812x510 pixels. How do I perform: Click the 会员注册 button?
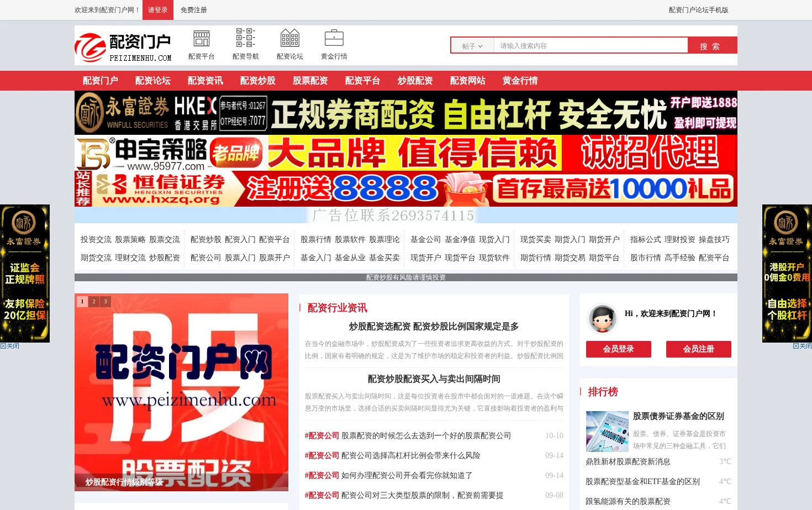pyautogui.click(x=699, y=349)
